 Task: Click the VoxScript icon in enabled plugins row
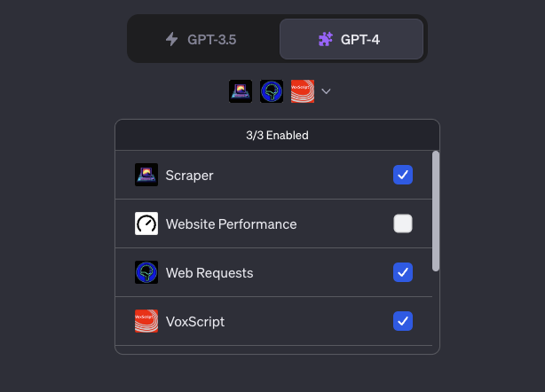303,91
